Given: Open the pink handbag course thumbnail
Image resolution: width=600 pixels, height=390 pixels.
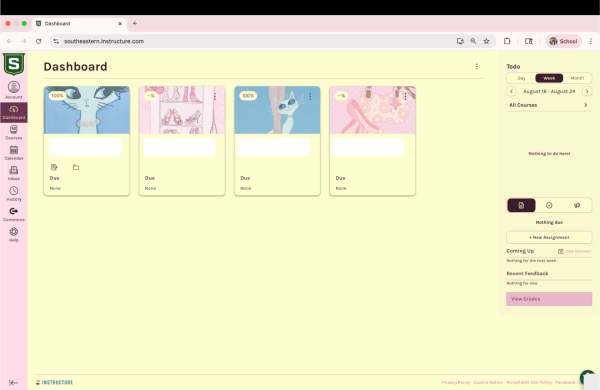Looking at the screenshot, I should tap(373, 110).
